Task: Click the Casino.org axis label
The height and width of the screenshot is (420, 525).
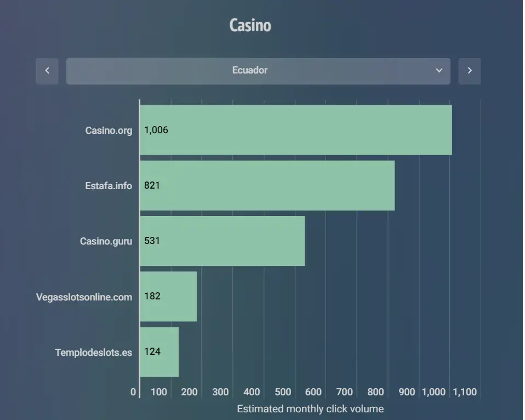Action: (109, 130)
